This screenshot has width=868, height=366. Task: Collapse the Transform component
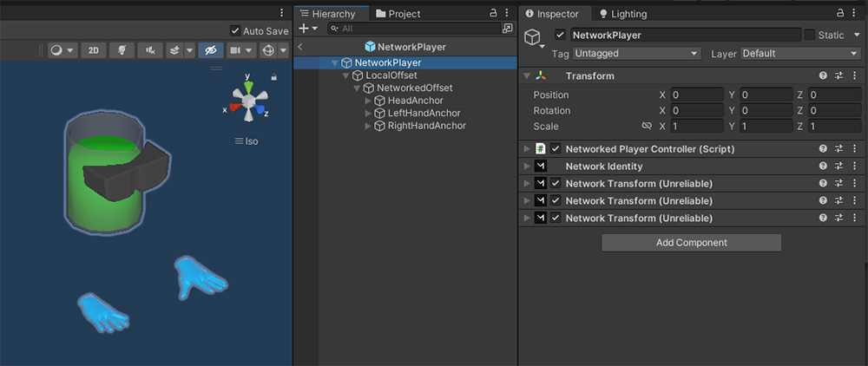point(527,76)
